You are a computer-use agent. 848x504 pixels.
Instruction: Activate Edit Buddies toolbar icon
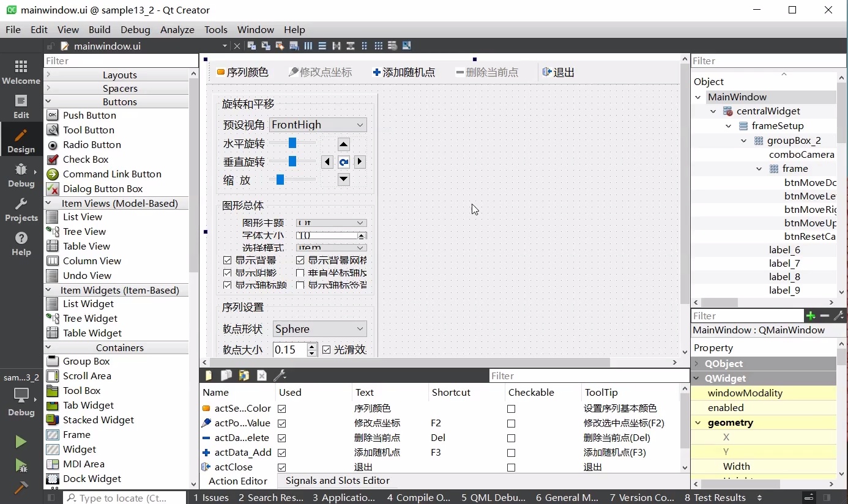click(280, 46)
